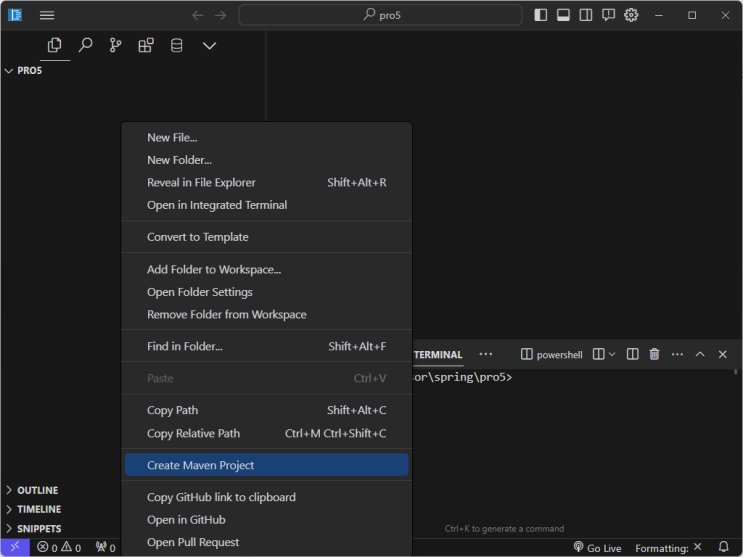Open remote window status button
Image resolution: width=743 pixels, height=557 pixels.
coord(15,548)
